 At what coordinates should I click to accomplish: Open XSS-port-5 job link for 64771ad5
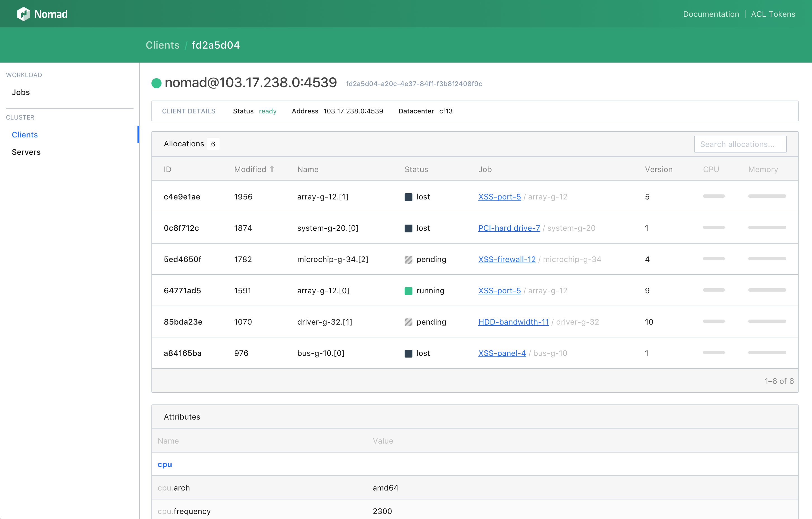(x=499, y=291)
